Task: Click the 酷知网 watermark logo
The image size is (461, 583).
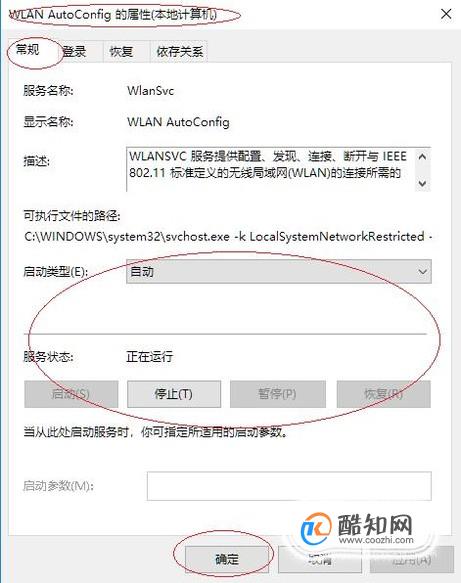Action: pos(357,529)
